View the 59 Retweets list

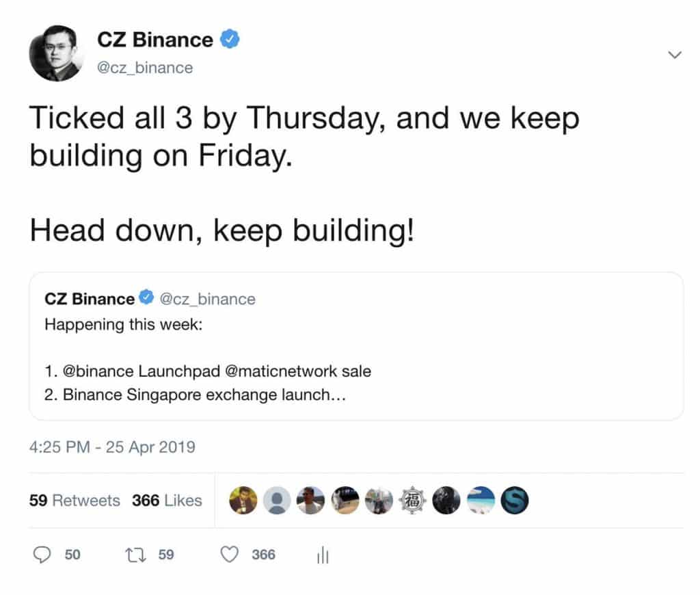click(75, 500)
